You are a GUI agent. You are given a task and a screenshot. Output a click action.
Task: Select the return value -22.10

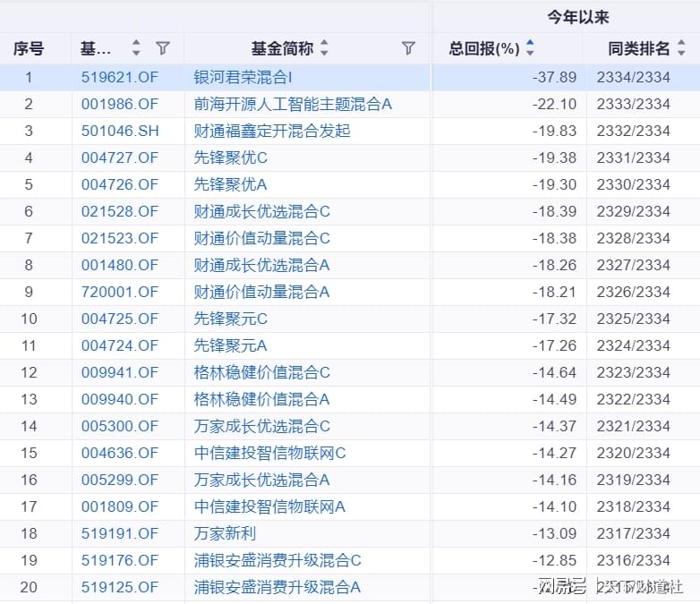[554, 104]
